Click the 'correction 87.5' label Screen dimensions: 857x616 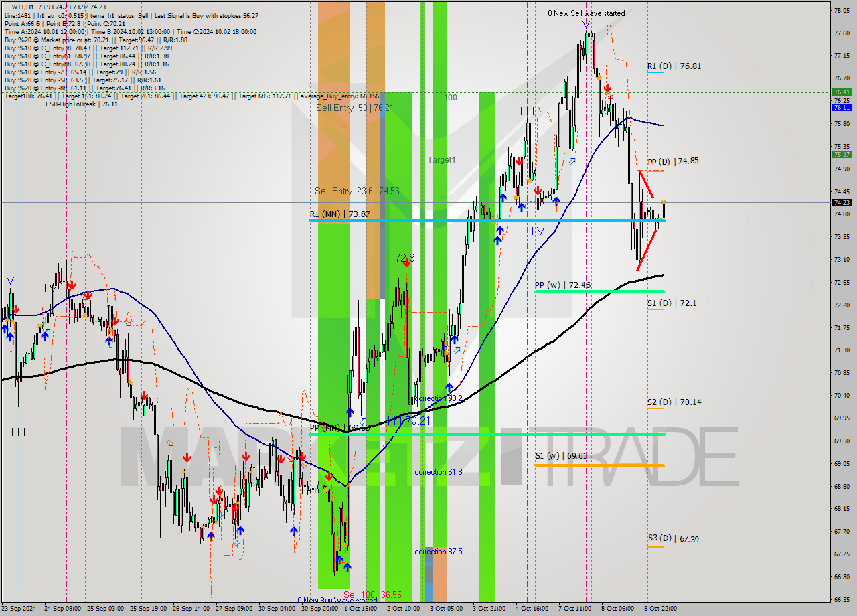(439, 552)
